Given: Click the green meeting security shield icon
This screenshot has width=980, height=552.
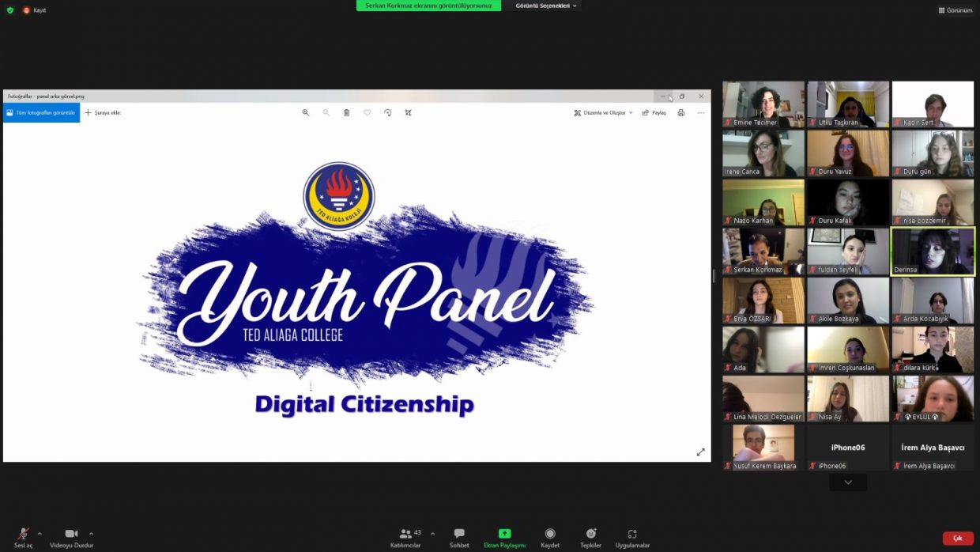Looking at the screenshot, I should coord(10,10).
